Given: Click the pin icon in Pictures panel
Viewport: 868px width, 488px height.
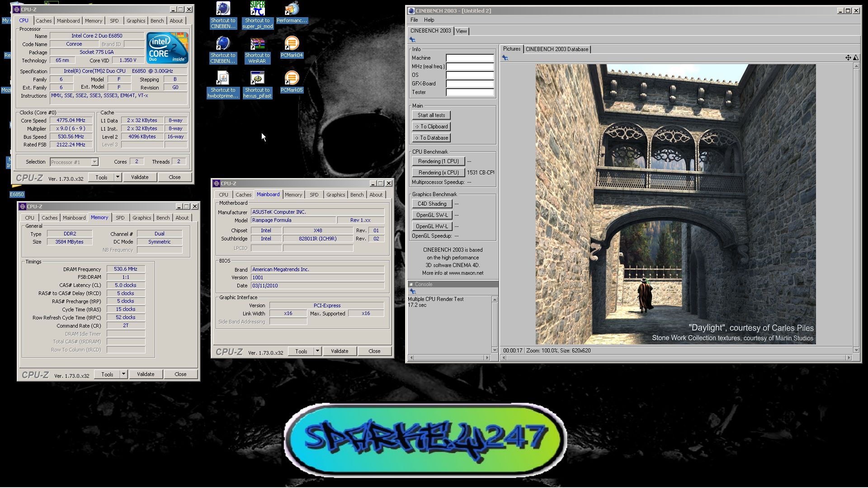Looking at the screenshot, I should 505,58.
